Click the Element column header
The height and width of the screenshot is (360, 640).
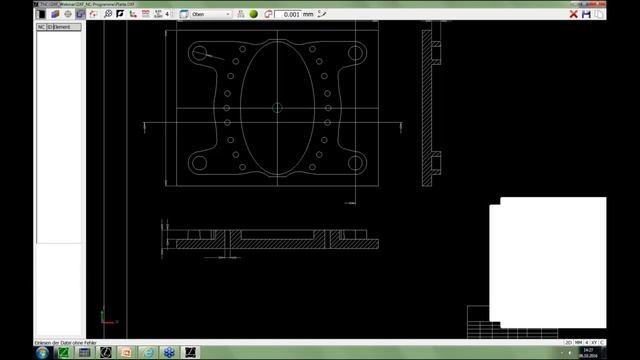pyautogui.click(x=67, y=27)
